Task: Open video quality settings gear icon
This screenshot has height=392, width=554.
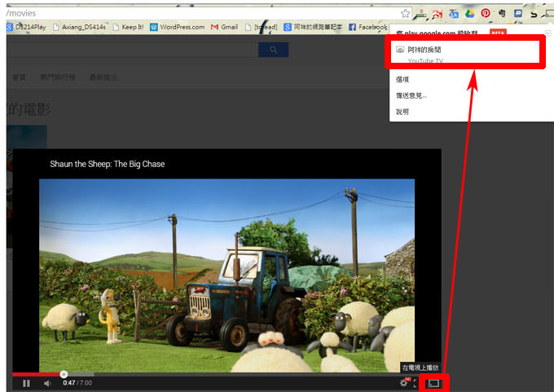Action: tap(403, 383)
